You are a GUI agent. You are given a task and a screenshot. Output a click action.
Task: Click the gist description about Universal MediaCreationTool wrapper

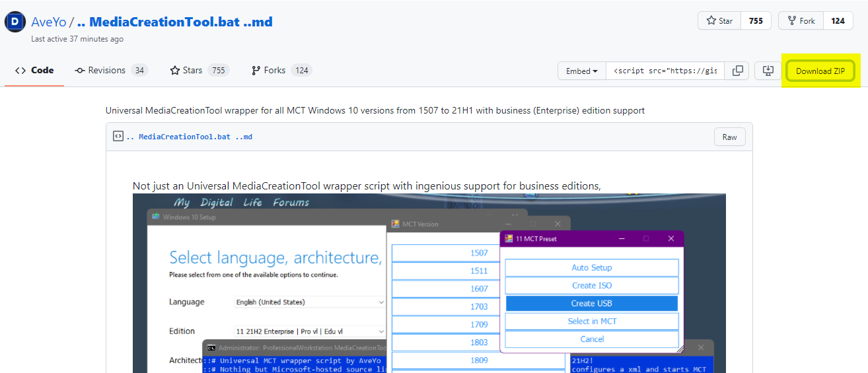(375, 110)
